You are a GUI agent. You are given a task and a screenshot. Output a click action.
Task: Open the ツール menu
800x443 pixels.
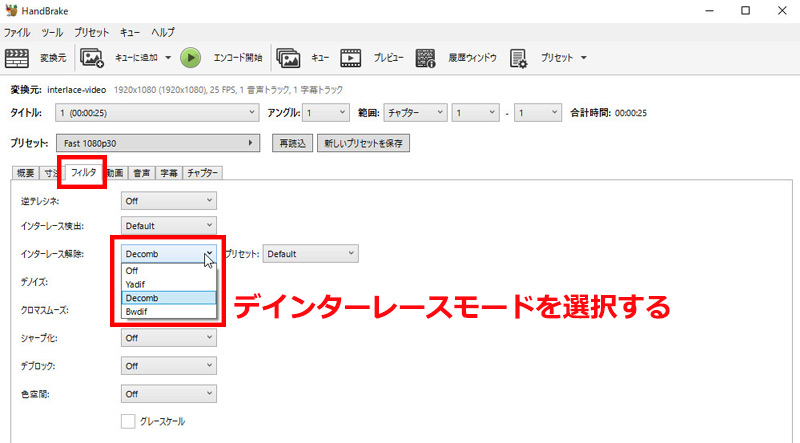51,33
